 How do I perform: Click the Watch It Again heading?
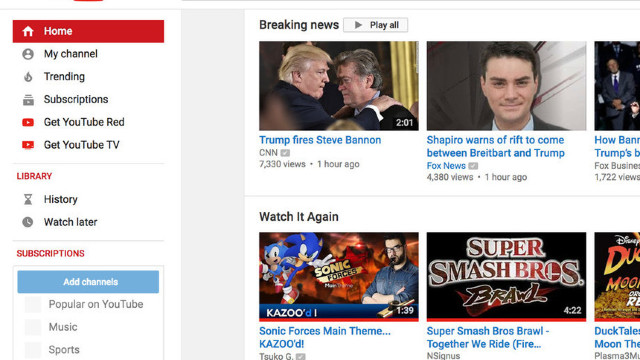point(299,217)
